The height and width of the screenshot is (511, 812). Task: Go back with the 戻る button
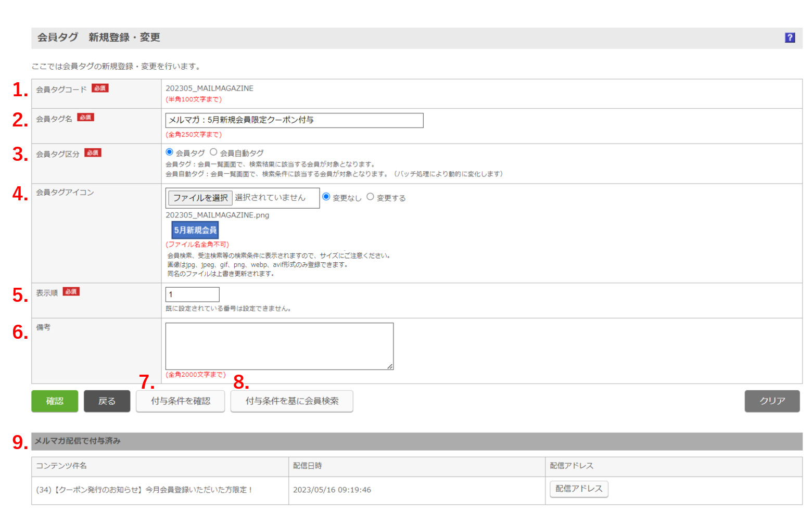pyautogui.click(x=107, y=401)
